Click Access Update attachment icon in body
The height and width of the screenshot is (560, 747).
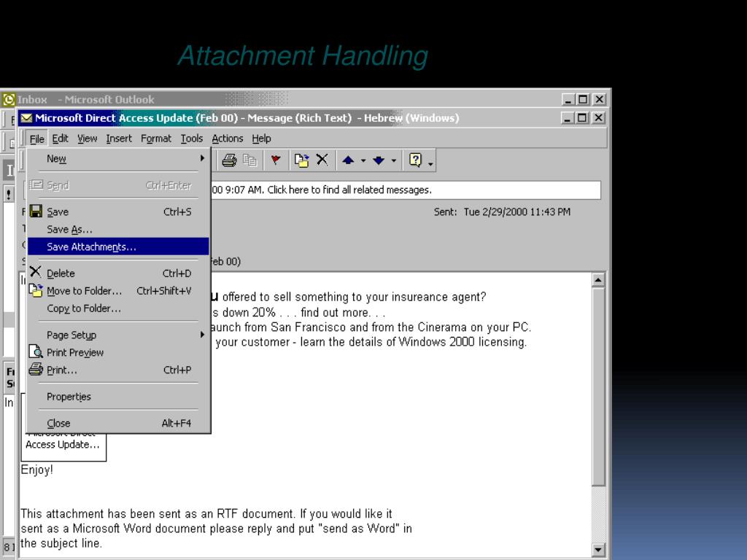(x=63, y=446)
